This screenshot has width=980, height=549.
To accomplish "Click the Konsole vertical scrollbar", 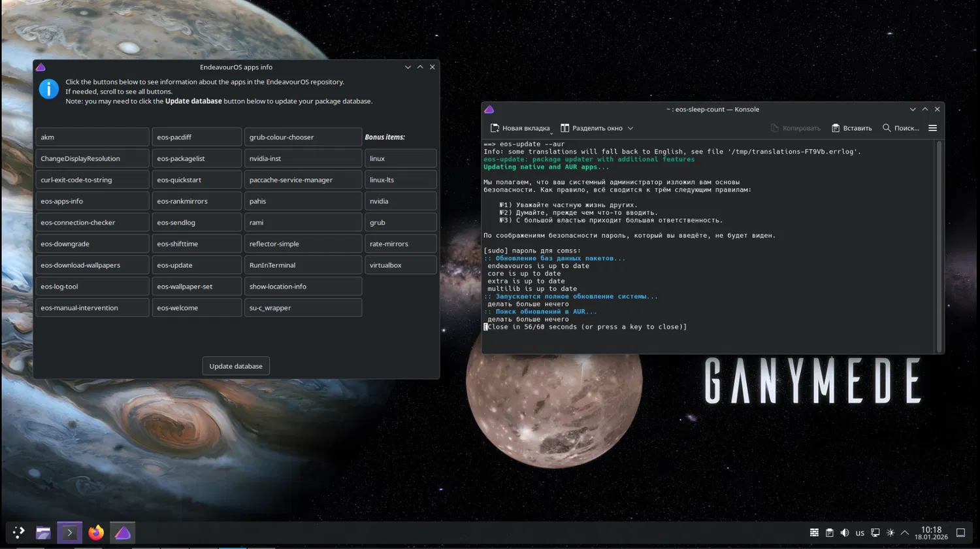I will click(x=939, y=246).
